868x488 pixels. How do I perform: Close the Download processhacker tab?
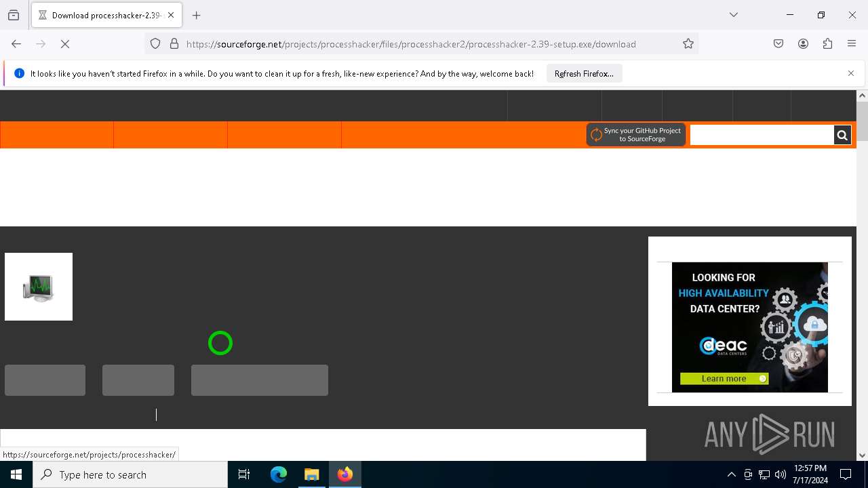pyautogui.click(x=171, y=15)
